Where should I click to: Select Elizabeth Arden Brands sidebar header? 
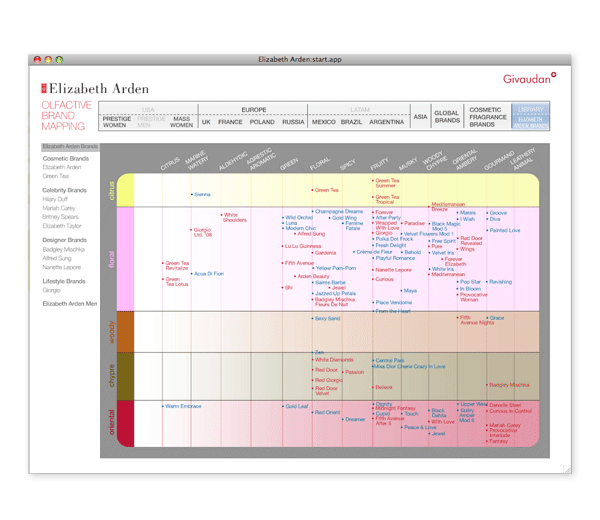70,147
